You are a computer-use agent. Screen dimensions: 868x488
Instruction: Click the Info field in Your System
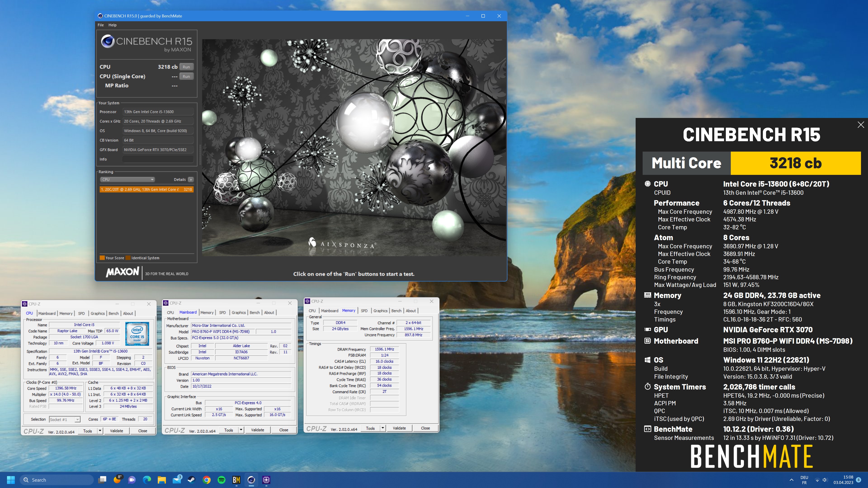coord(158,159)
